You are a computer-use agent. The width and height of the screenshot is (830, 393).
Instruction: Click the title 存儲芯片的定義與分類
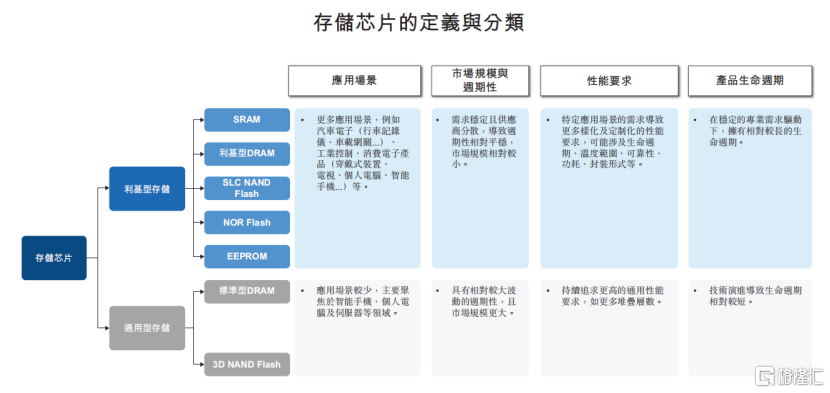pyautogui.click(x=418, y=23)
